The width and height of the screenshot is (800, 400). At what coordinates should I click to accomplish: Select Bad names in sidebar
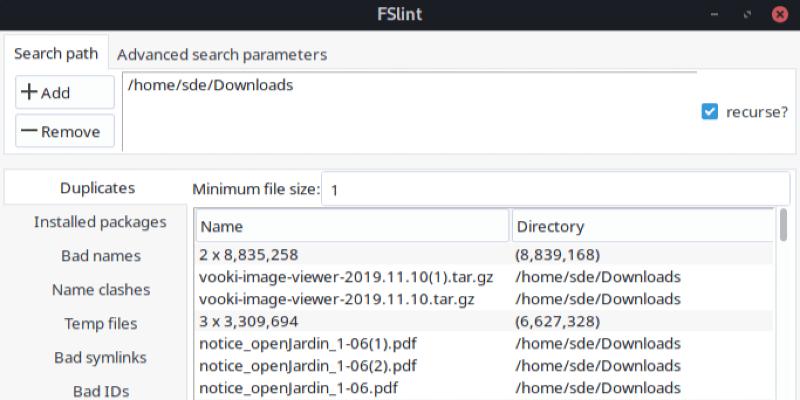tap(99, 255)
